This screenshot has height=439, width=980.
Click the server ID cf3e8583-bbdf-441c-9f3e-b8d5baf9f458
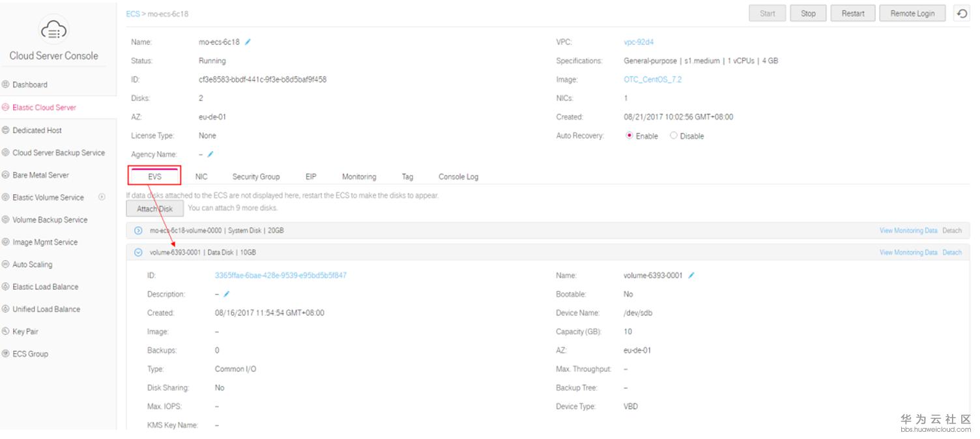click(x=263, y=79)
